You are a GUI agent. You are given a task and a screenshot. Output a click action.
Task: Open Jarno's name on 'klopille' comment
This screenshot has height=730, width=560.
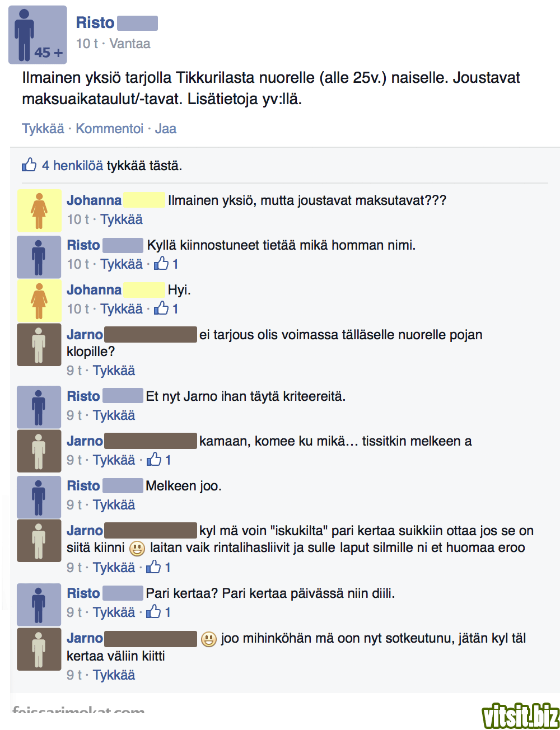(x=85, y=335)
